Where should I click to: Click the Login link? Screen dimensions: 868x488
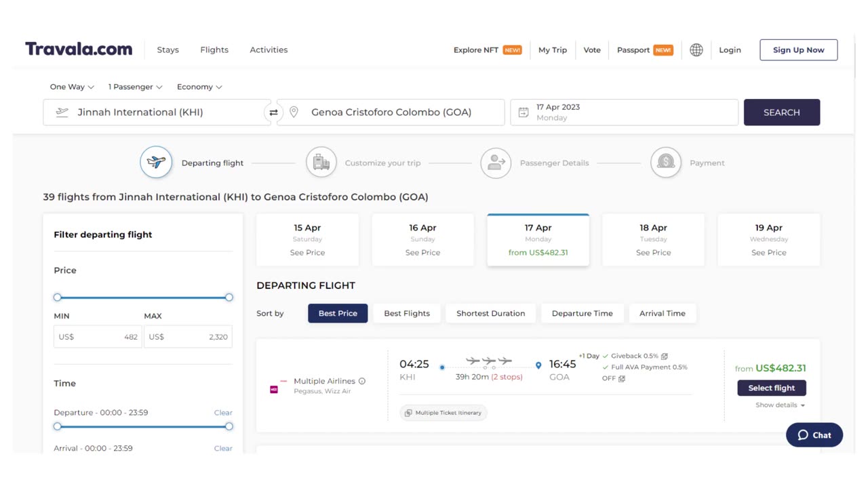[730, 49]
